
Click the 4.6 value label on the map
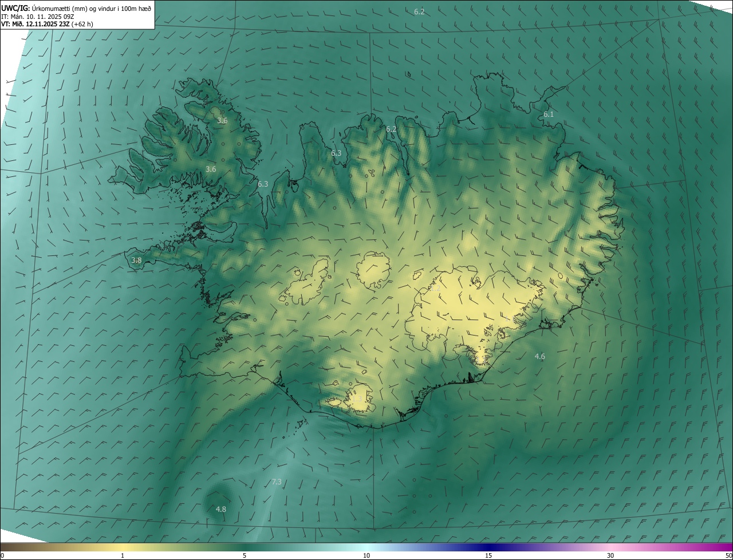tap(539, 357)
